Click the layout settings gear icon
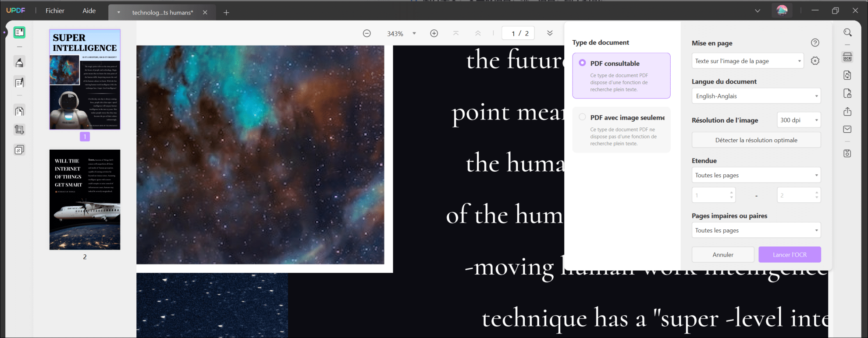The height and width of the screenshot is (338, 868). tap(815, 61)
